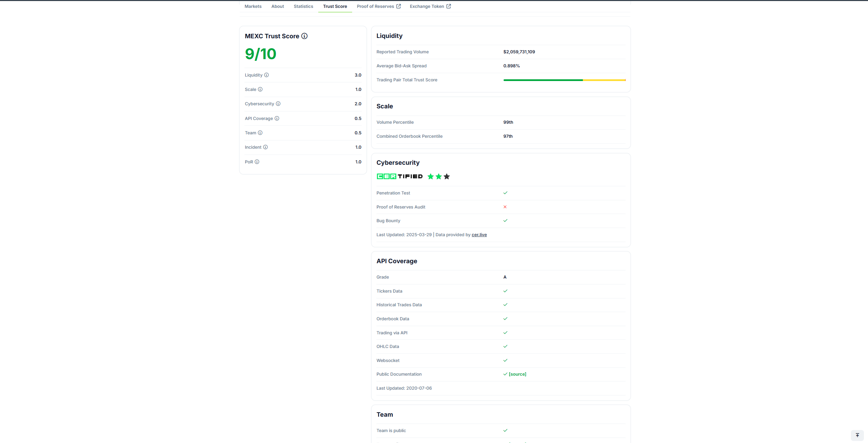Click the Team section heading
The height and width of the screenshot is (443, 868).
click(x=385, y=414)
